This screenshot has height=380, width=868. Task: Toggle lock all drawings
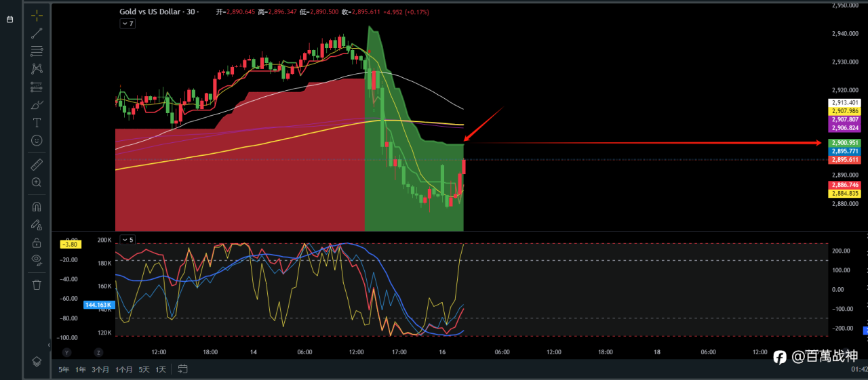(37, 242)
